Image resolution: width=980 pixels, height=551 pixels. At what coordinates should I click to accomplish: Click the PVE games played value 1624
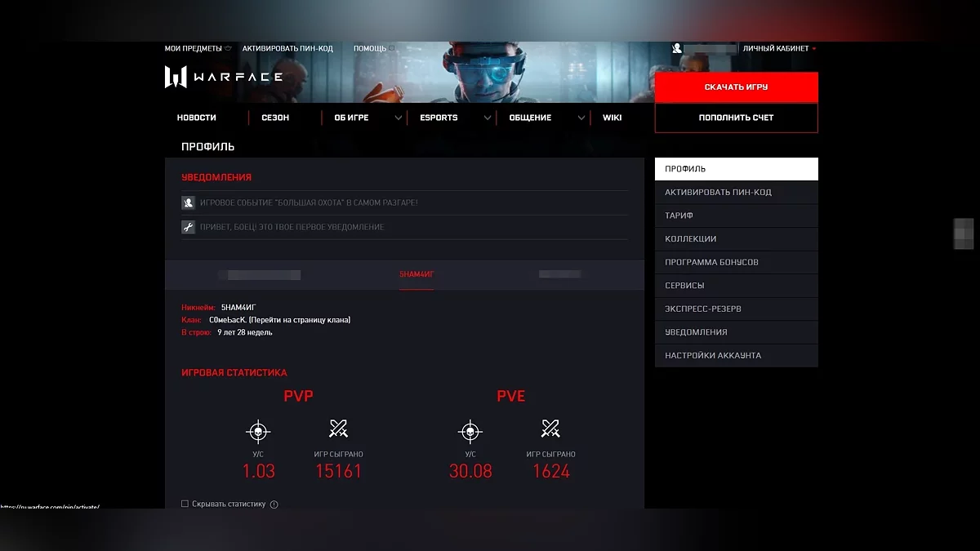551,471
